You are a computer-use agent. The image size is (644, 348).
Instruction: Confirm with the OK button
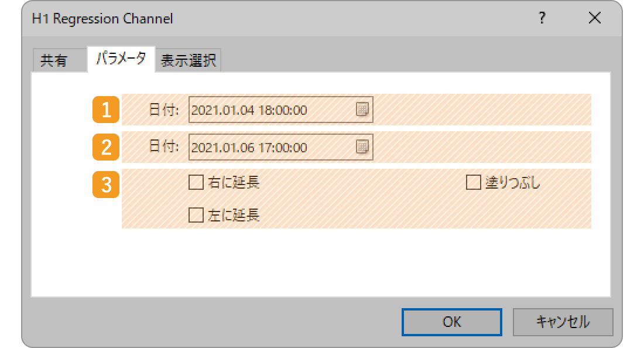pos(452,322)
